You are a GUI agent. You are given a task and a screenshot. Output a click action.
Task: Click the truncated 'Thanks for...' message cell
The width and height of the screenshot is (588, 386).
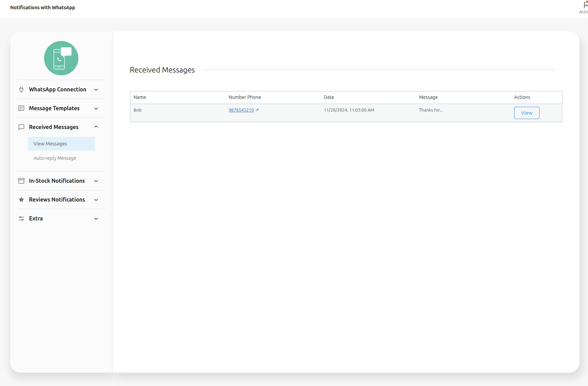coord(431,110)
